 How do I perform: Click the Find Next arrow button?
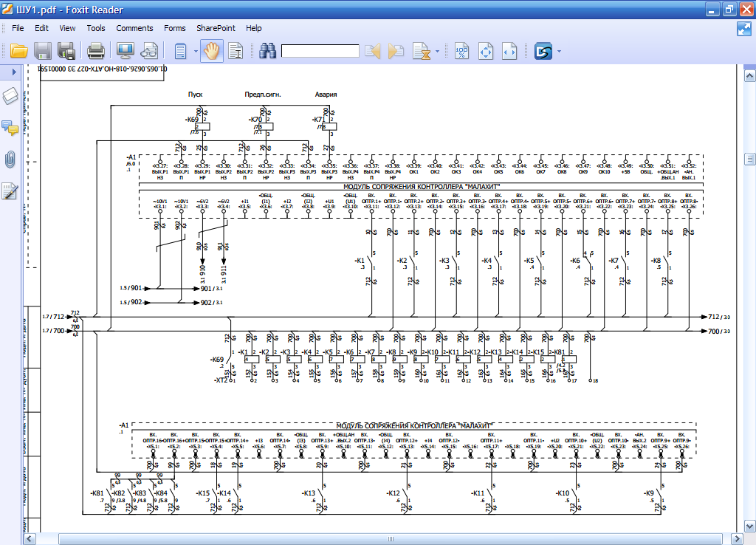click(396, 51)
